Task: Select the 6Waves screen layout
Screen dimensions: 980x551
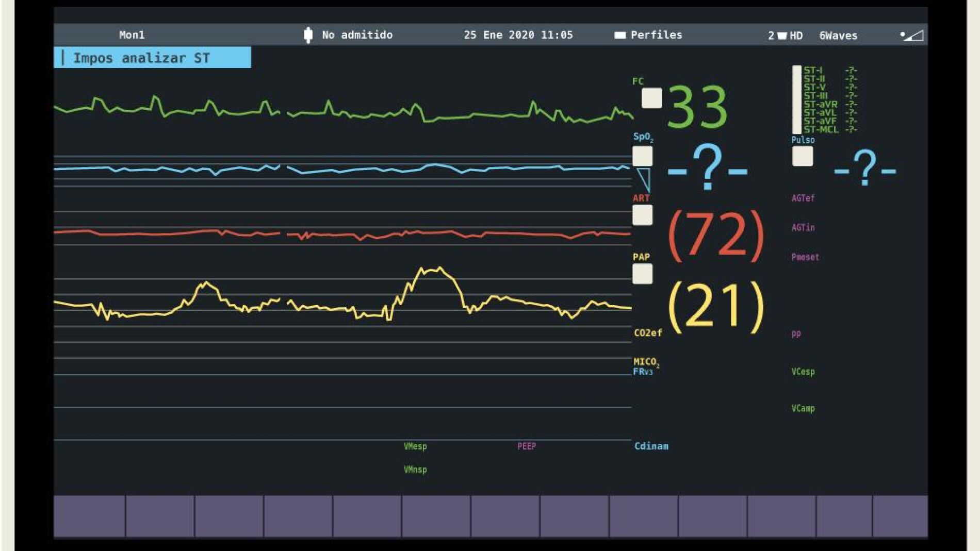Action: tap(838, 36)
